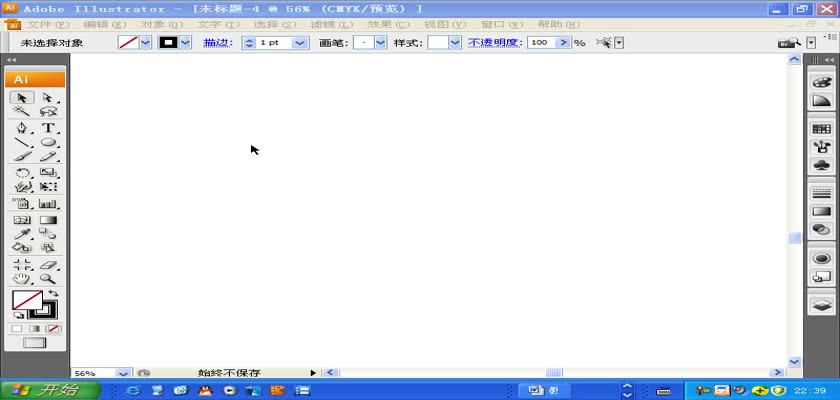The image size is (840, 400).
Task: Select the Eyedropper tool
Action: [x=21, y=234]
